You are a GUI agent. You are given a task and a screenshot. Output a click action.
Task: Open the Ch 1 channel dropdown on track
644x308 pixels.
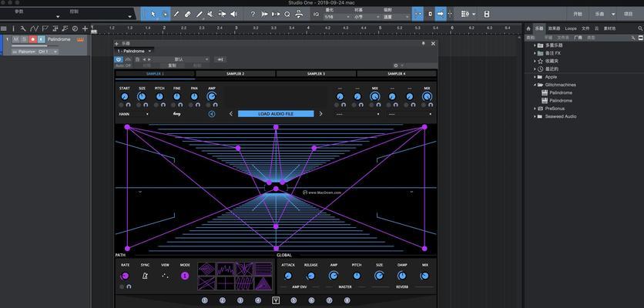point(48,52)
